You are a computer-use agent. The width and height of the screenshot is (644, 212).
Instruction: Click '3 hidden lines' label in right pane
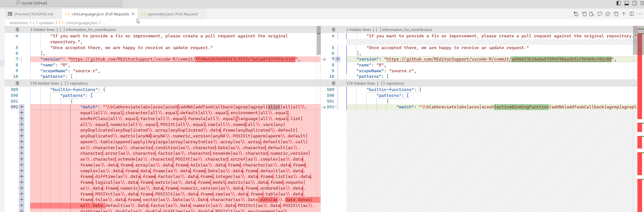(359, 30)
